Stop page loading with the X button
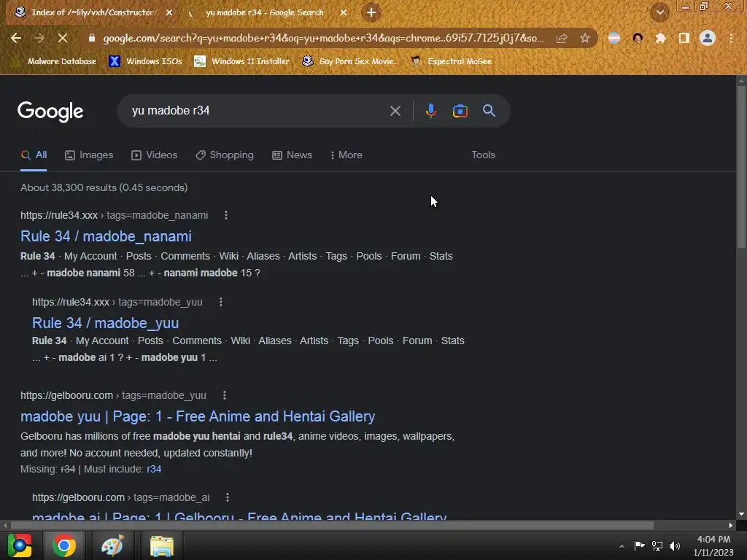The width and height of the screenshot is (747, 560). [63, 38]
